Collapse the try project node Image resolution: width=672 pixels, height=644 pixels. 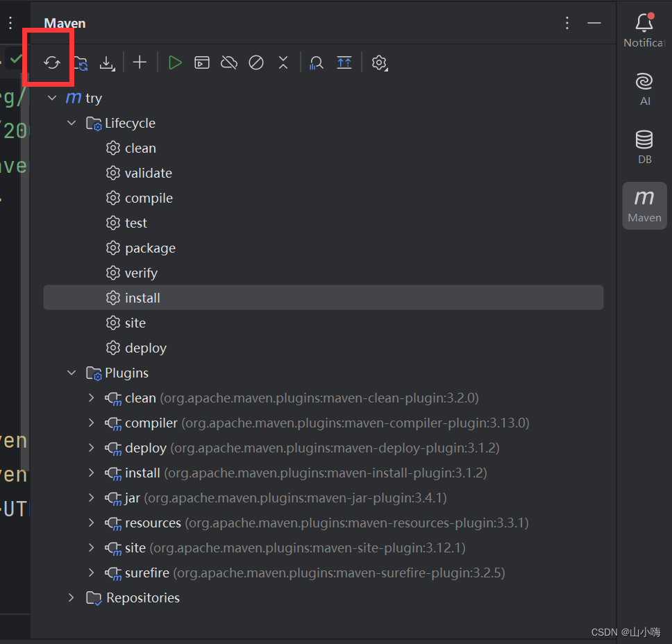(x=52, y=98)
